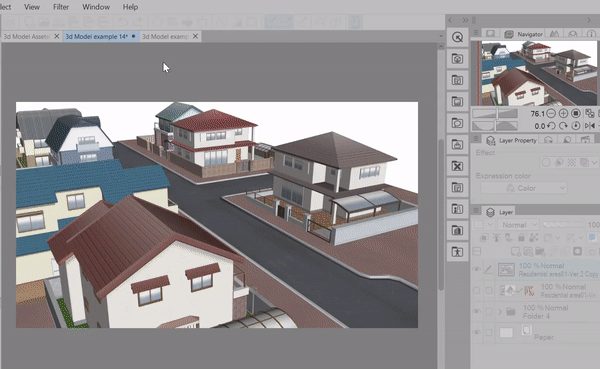Toggle Clip to Layer Below icon

[x=484, y=238]
